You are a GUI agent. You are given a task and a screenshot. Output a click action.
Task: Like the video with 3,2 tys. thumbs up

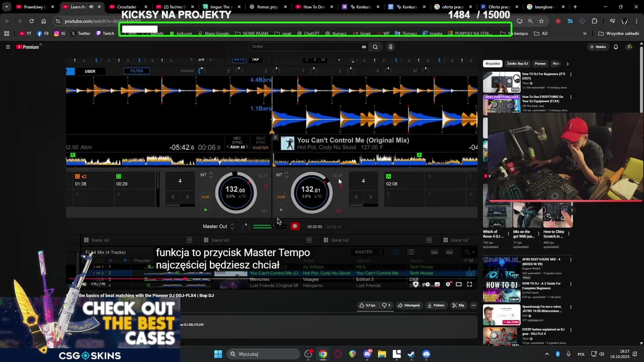(x=367, y=305)
